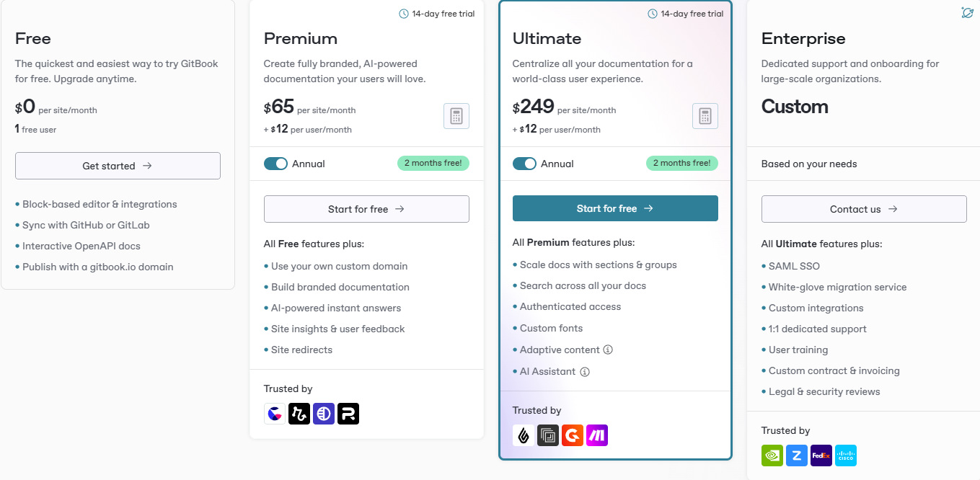Click the Zoom logo under Enterprise

pyautogui.click(x=797, y=455)
